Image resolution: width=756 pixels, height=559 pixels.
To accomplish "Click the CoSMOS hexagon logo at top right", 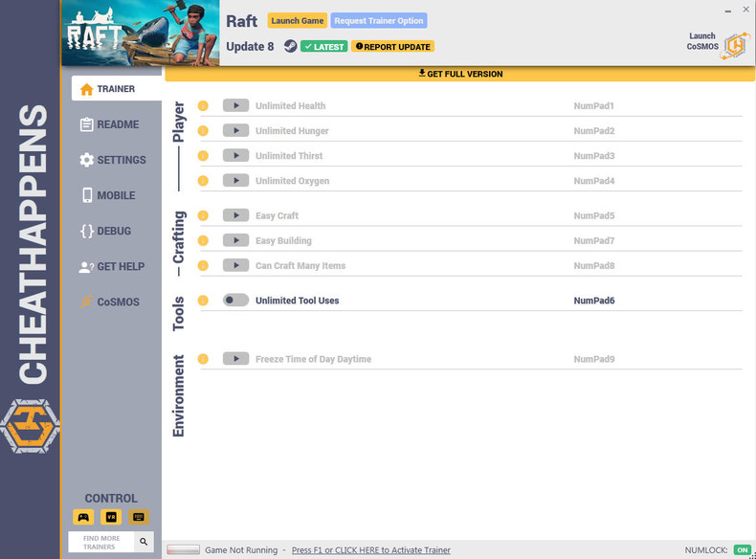I will (x=735, y=46).
